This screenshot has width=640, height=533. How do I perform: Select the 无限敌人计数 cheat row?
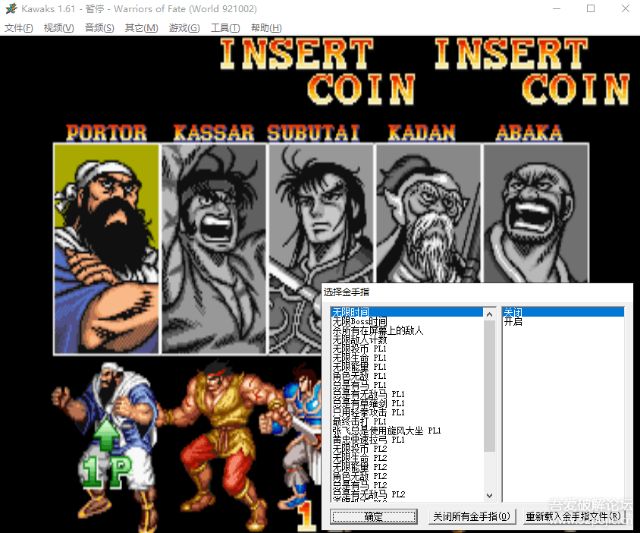pos(407,340)
